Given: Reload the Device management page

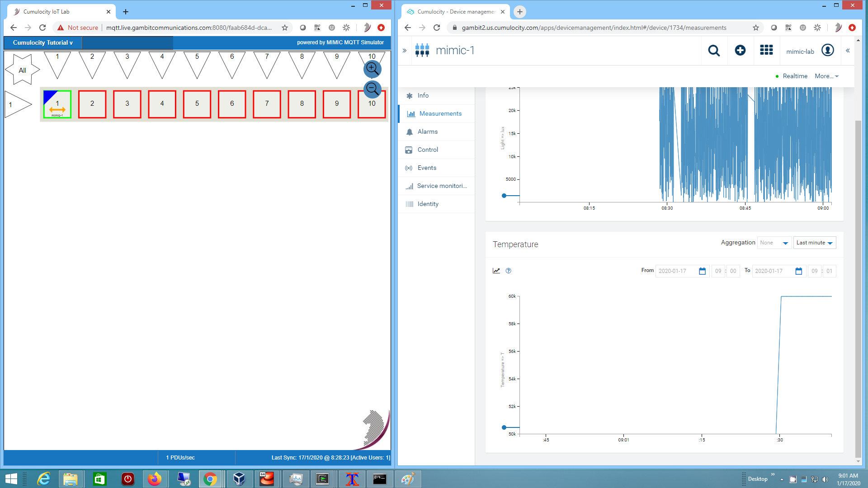Looking at the screenshot, I should [437, 28].
